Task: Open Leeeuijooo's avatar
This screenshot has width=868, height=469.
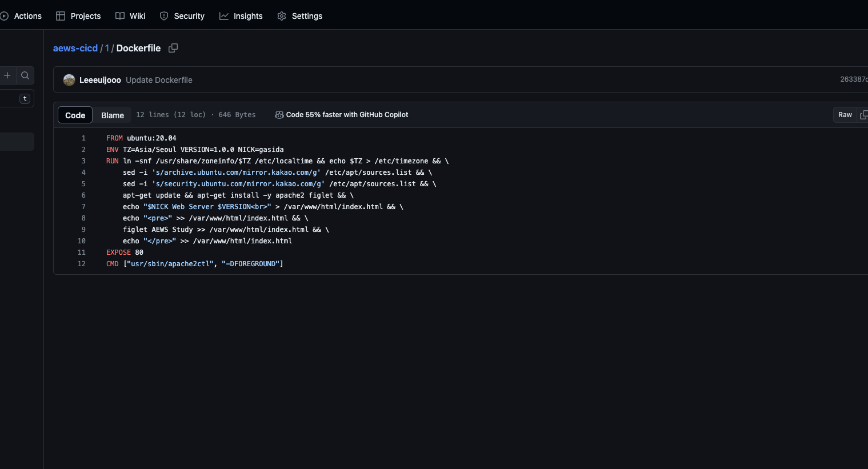Action: [x=69, y=80]
